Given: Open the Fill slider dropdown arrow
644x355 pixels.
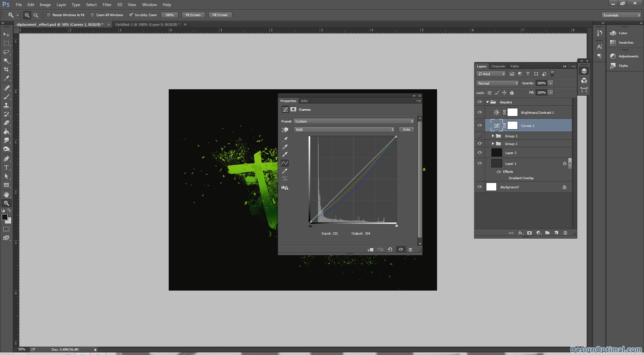Looking at the screenshot, I should click(551, 93).
